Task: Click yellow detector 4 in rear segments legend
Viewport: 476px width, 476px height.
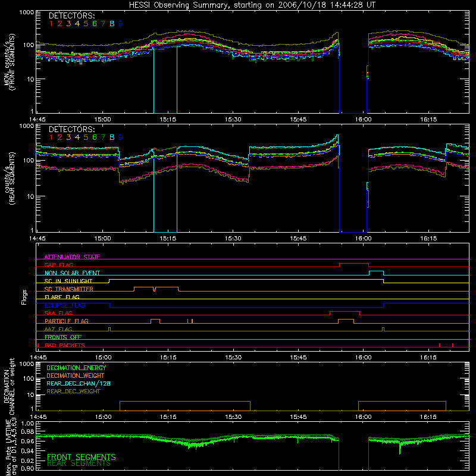Action: pos(77,137)
